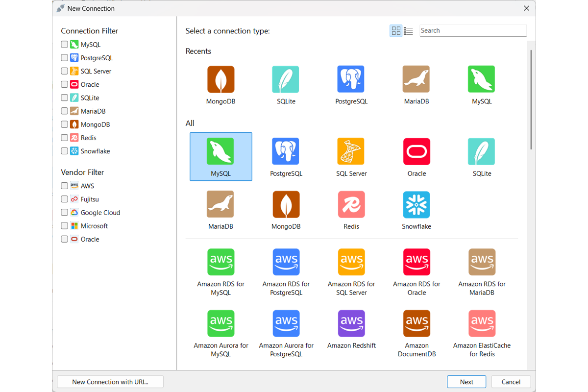
Task: Open New Connection with URI
Action: tap(110, 382)
